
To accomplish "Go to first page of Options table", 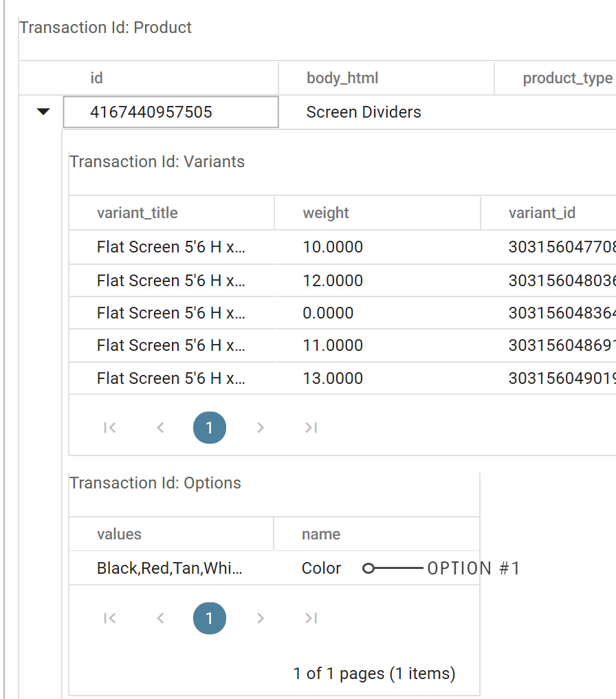I will coord(109,618).
